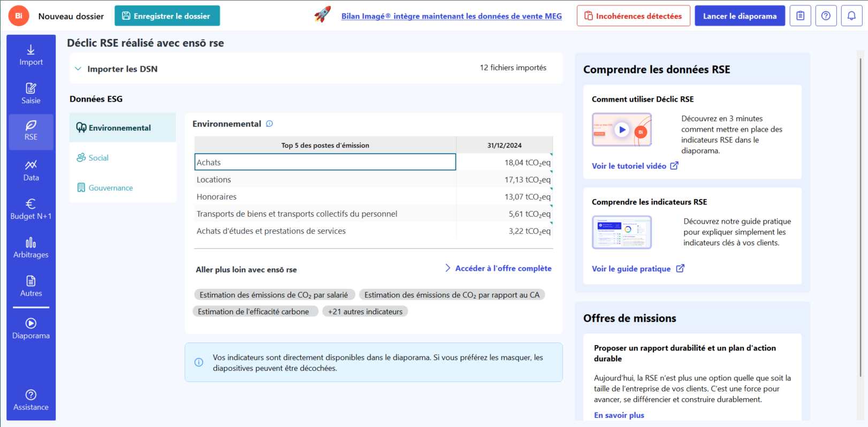Open Arbitrages in the sidebar

(31, 248)
